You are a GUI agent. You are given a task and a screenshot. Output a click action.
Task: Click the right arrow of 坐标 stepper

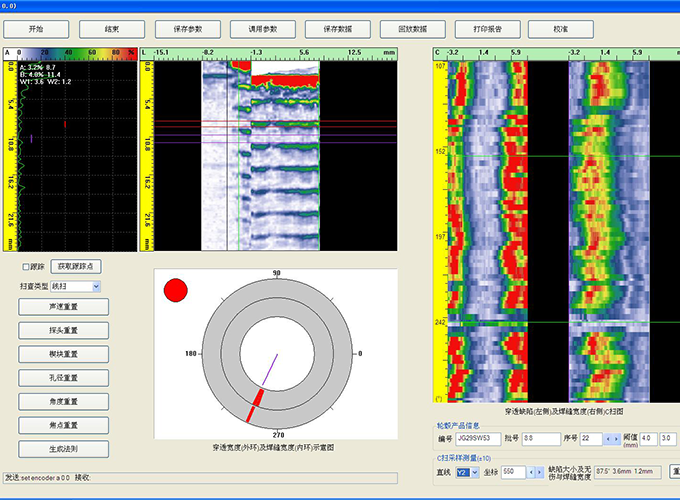click(540, 470)
